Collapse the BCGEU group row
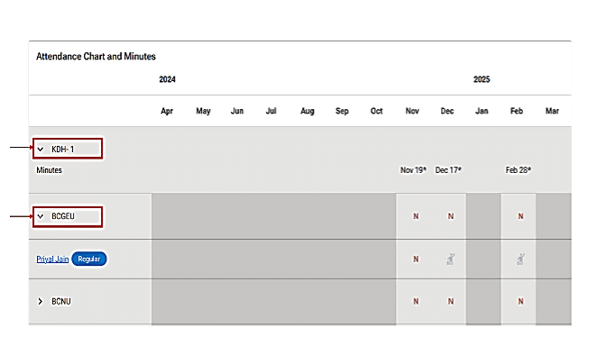Screen dimensions: 606x364 tap(41, 216)
